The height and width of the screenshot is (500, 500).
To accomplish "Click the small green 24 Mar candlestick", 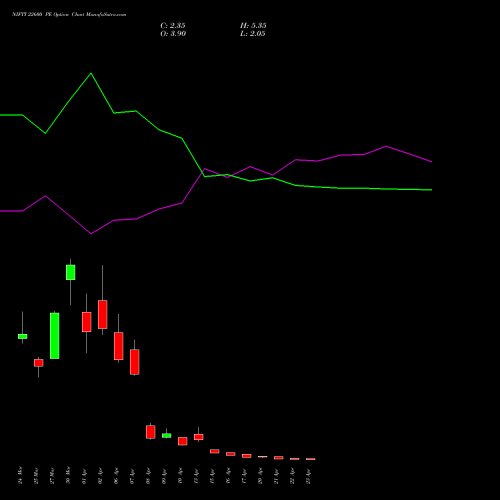I will point(23,336).
